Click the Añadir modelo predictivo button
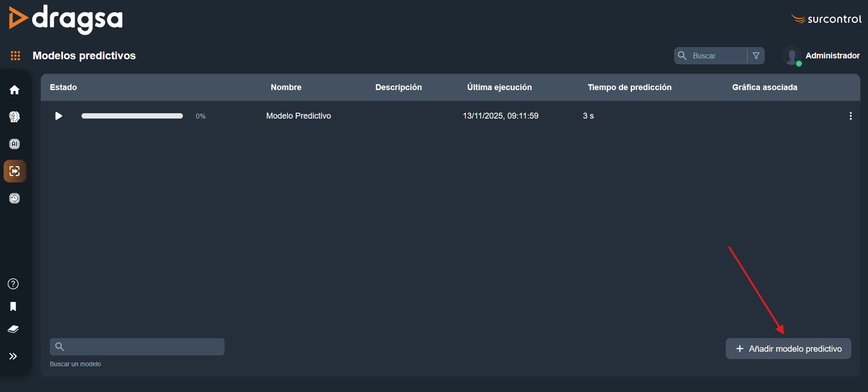The image size is (868, 392). (788, 349)
